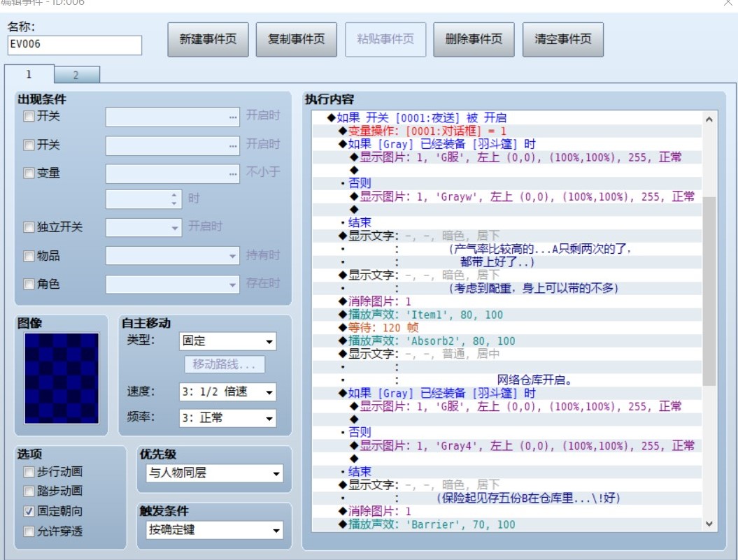Toggle the 固定朝向 checkbox
This screenshot has width=738, height=560.
pos(29,511)
